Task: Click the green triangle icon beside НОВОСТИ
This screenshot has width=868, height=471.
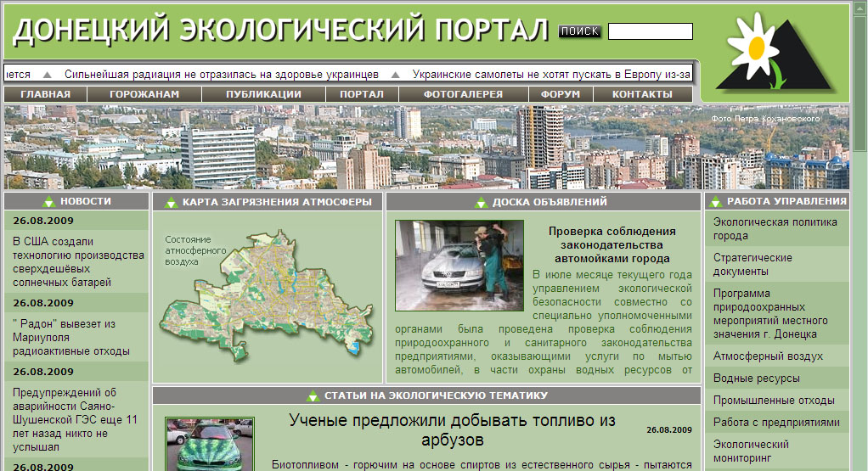Action: click(48, 202)
